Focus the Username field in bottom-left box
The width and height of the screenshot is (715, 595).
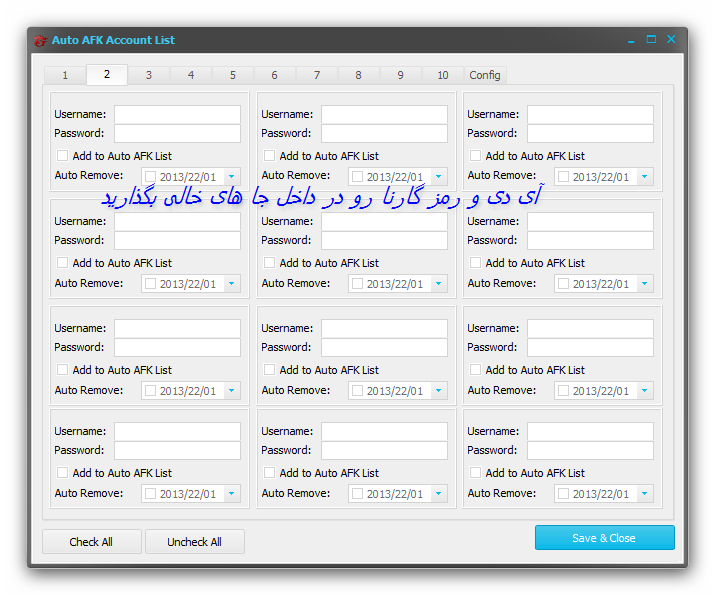177,431
